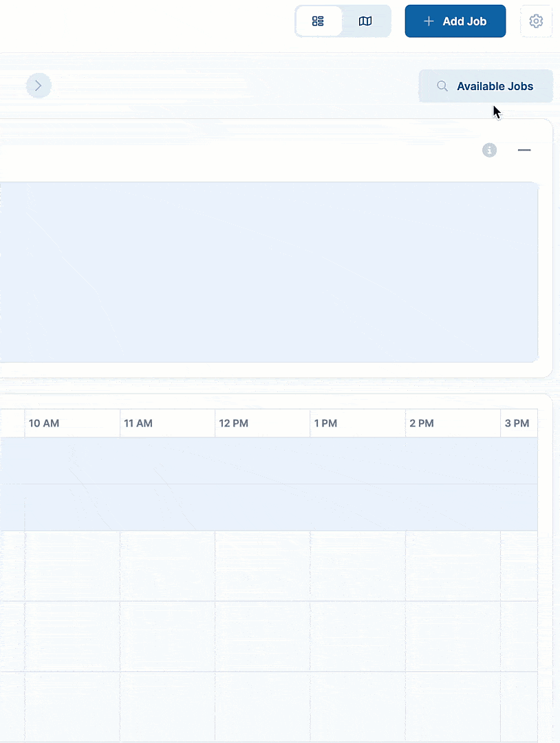Image resolution: width=560 pixels, height=743 pixels.
Task: Click top highlighted row's 11 AM slot
Action: click(x=167, y=461)
